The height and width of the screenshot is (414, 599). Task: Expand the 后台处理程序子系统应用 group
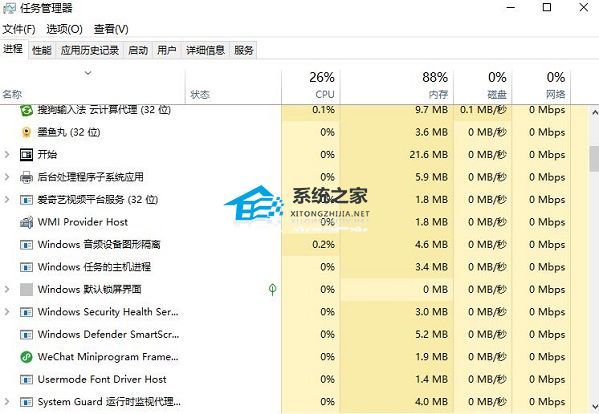click(x=6, y=177)
